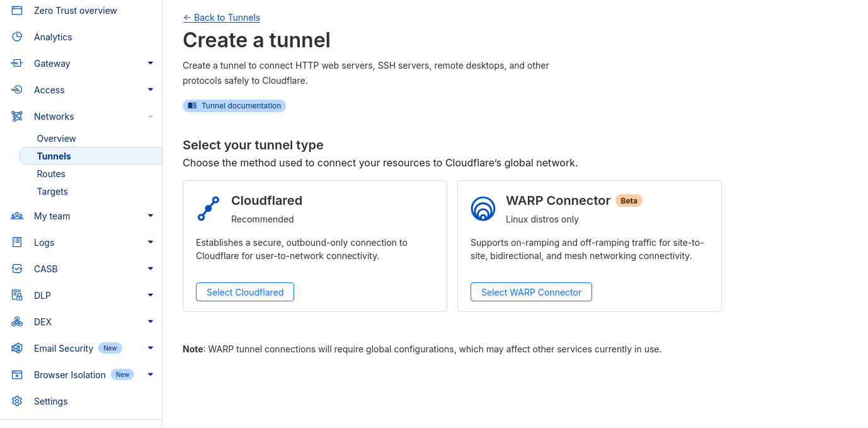This screenshot has width=868, height=428.
Task: Select the Tunnels submenu item
Action: tap(91, 156)
